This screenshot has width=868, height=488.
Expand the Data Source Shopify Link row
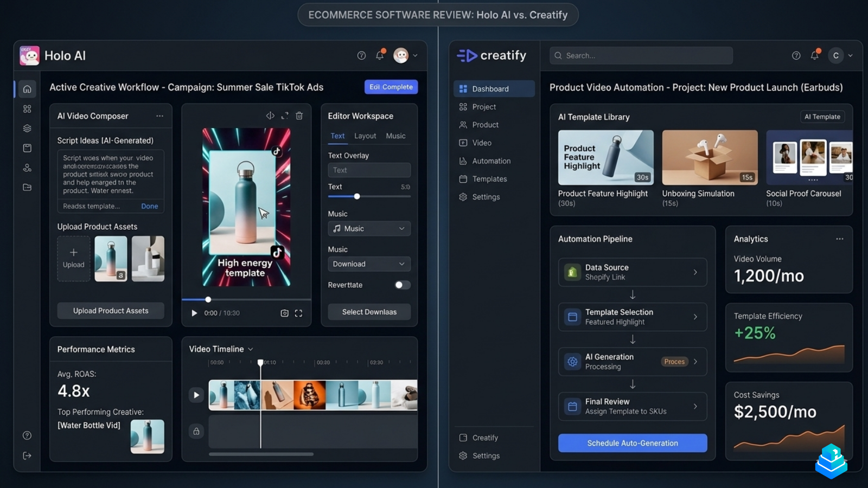tap(633, 272)
